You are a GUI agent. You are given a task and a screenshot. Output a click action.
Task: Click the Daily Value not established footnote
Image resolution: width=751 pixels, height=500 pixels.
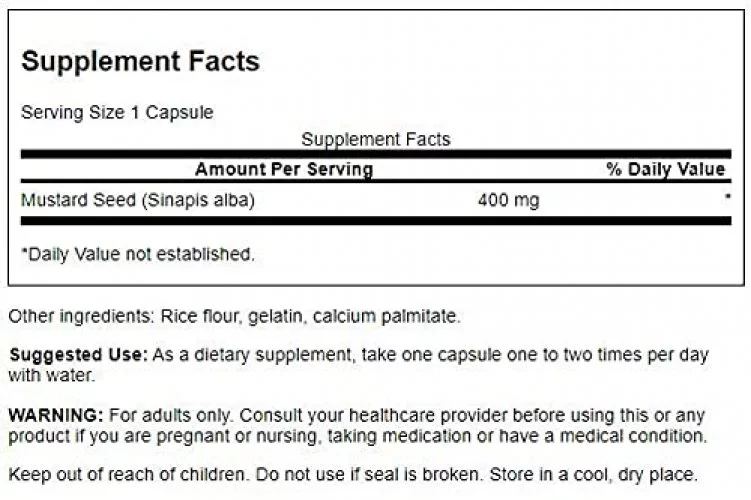(x=138, y=254)
